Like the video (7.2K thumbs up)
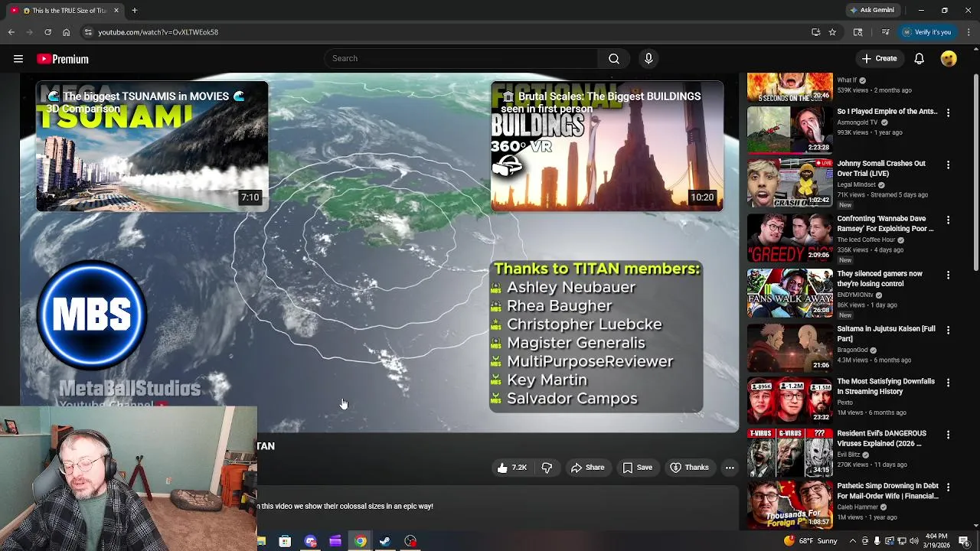The image size is (980, 551). coord(512,468)
